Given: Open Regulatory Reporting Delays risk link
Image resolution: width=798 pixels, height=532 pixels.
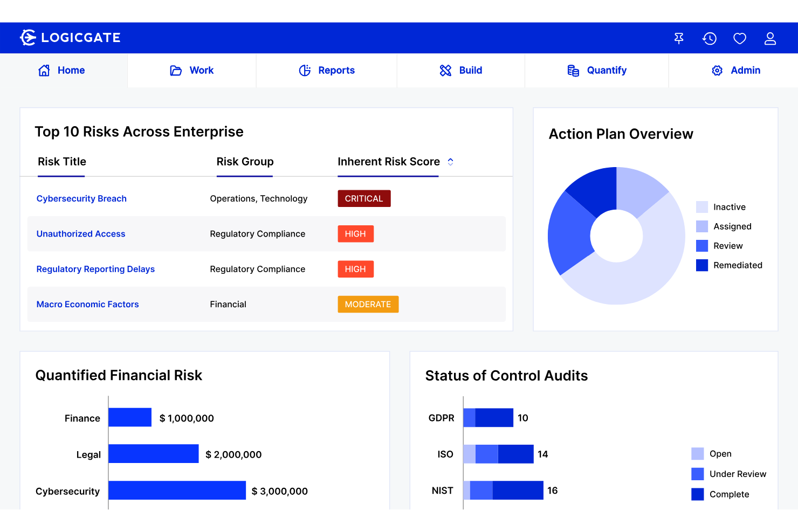Looking at the screenshot, I should 95,269.
